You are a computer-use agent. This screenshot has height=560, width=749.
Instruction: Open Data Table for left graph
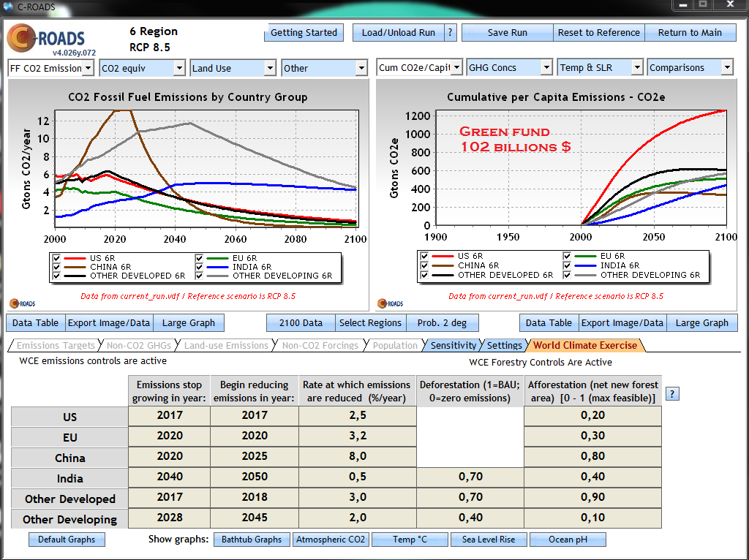(x=35, y=322)
